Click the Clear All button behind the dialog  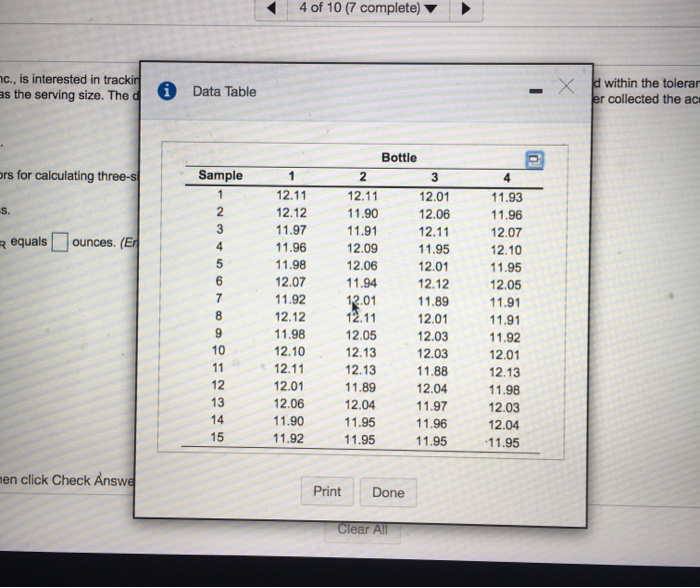(362, 530)
